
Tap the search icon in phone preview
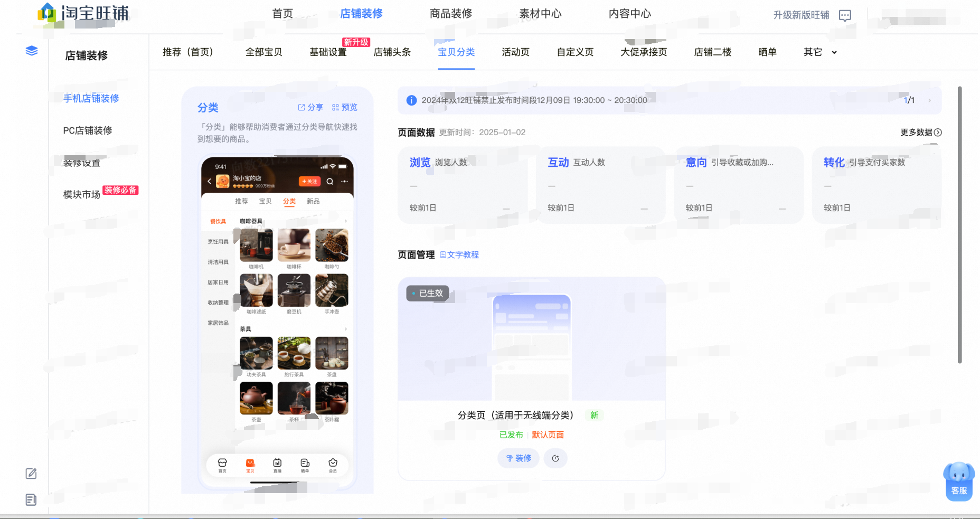pos(330,181)
